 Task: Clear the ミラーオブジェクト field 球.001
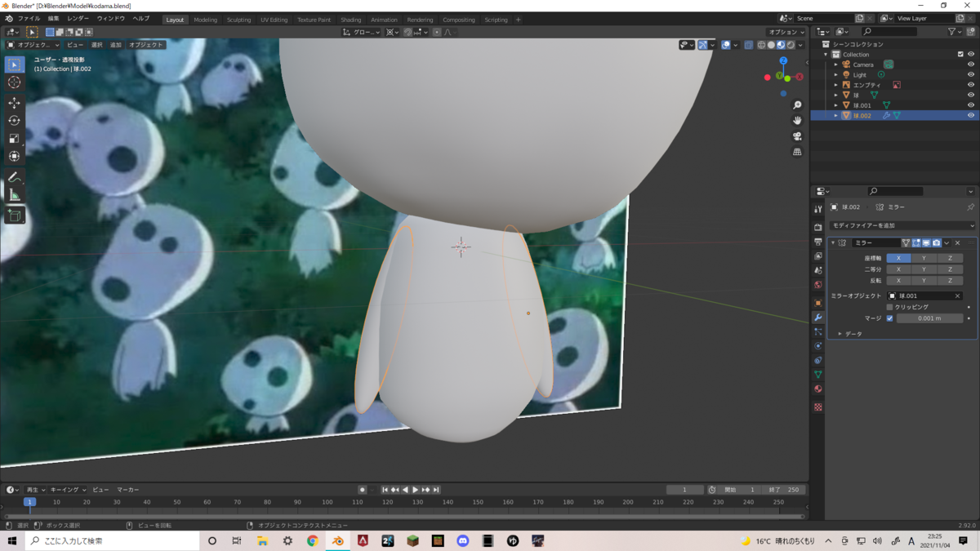[x=957, y=295]
